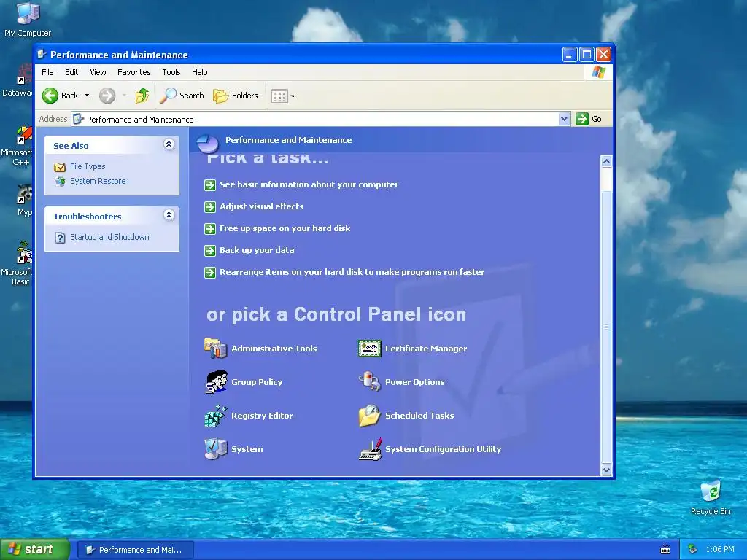Open the Tools menu
This screenshot has width=747, height=560.
click(x=171, y=72)
